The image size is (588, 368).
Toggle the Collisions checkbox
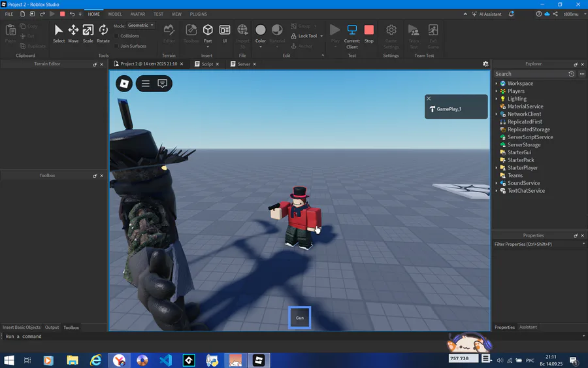(x=116, y=36)
